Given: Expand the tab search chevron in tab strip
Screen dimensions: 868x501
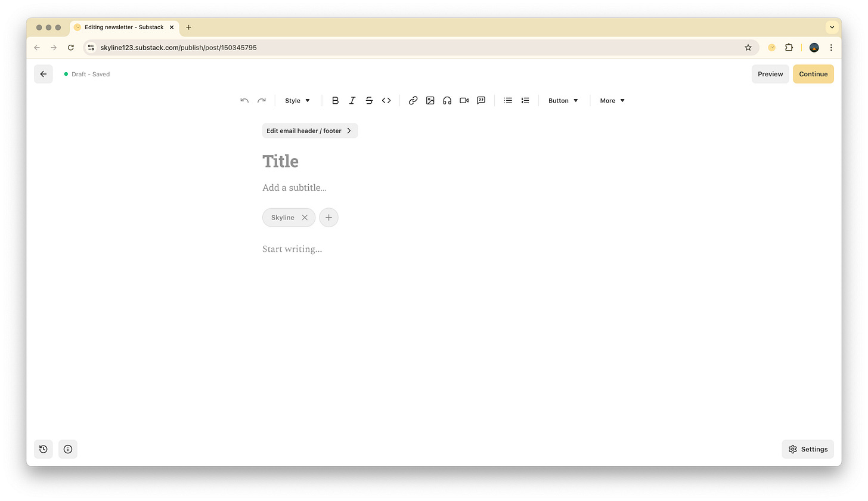Looking at the screenshot, I should pos(832,27).
